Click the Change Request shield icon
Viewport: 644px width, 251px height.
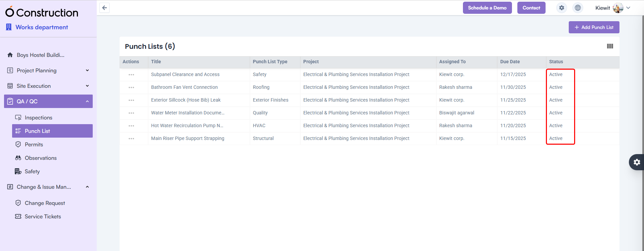pos(18,203)
